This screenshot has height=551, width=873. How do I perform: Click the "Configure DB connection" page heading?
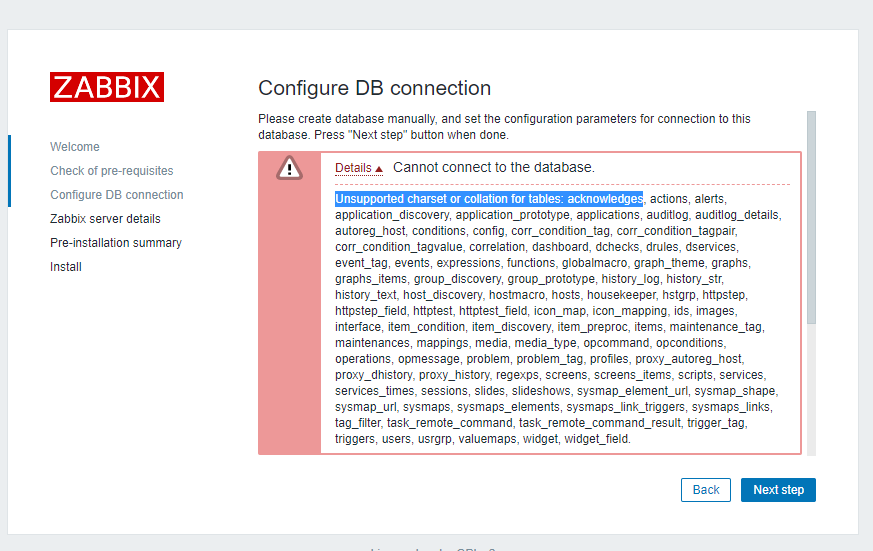pyautogui.click(x=374, y=88)
